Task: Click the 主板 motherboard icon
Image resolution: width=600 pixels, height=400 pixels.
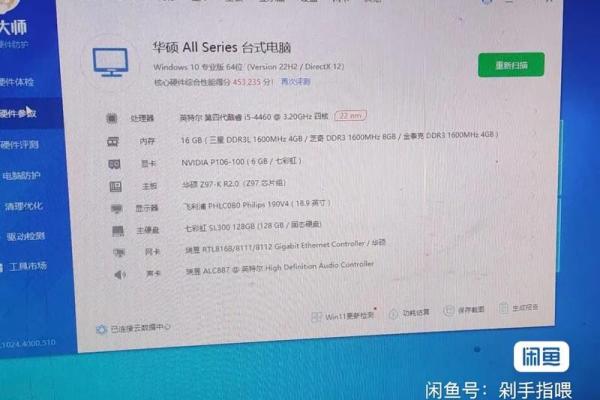Action: (116, 186)
